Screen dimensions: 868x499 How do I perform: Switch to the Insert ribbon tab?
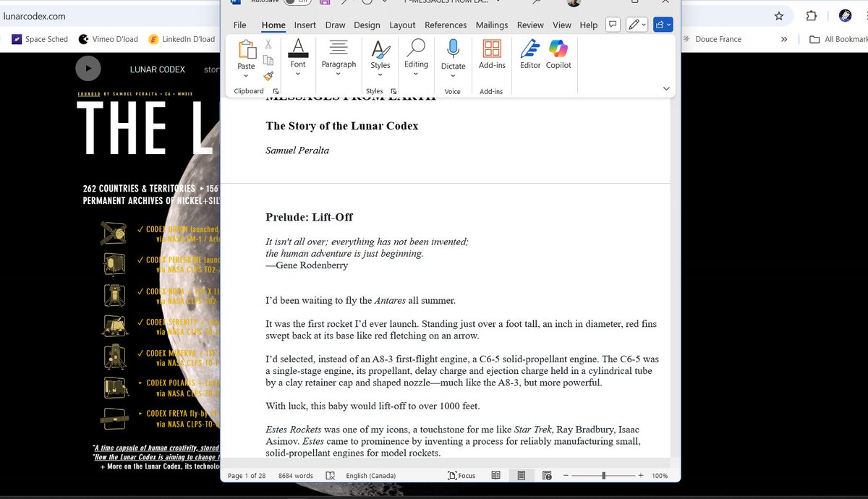click(305, 24)
